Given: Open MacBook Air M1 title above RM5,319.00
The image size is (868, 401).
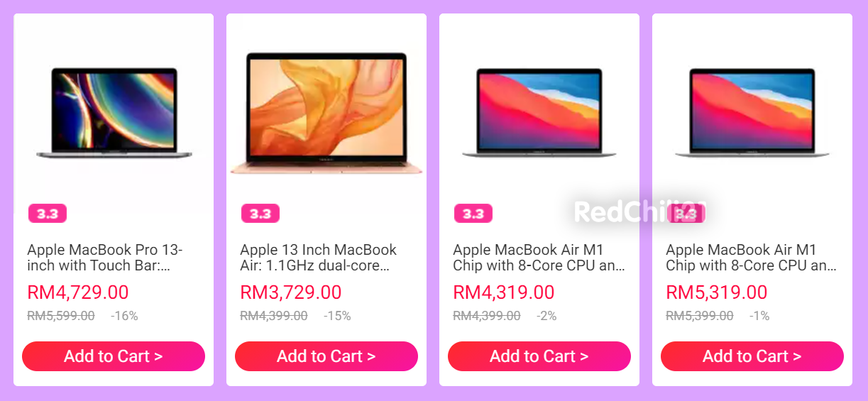Looking at the screenshot, I should coord(752,258).
